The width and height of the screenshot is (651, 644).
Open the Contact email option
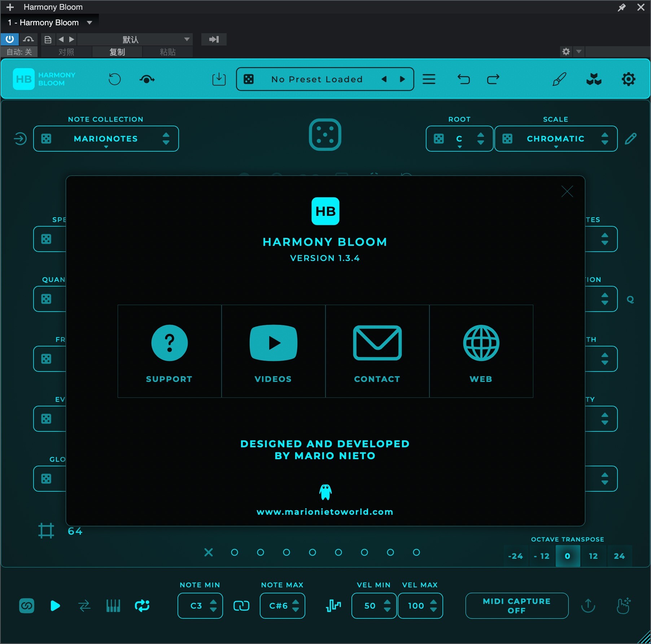(x=377, y=351)
